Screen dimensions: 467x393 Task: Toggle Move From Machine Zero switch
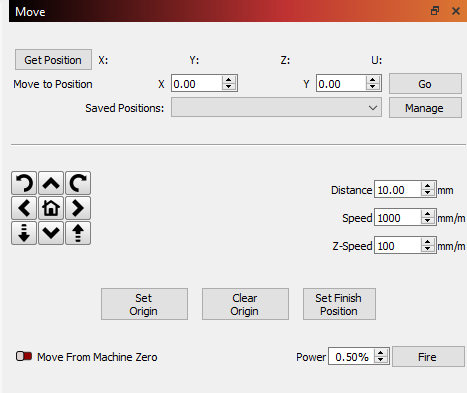point(24,356)
